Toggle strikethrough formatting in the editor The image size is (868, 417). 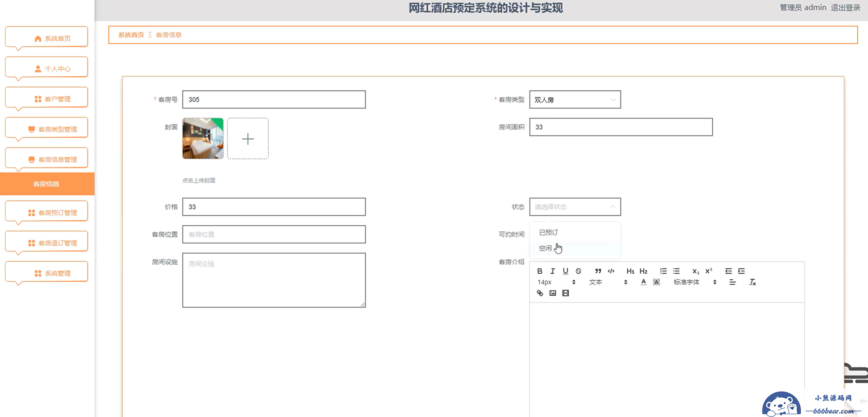coord(578,271)
